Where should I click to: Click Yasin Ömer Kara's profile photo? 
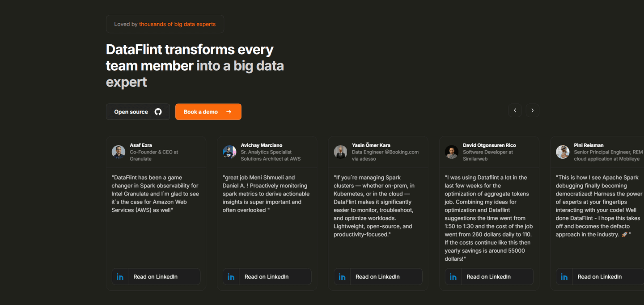(340, 152)
